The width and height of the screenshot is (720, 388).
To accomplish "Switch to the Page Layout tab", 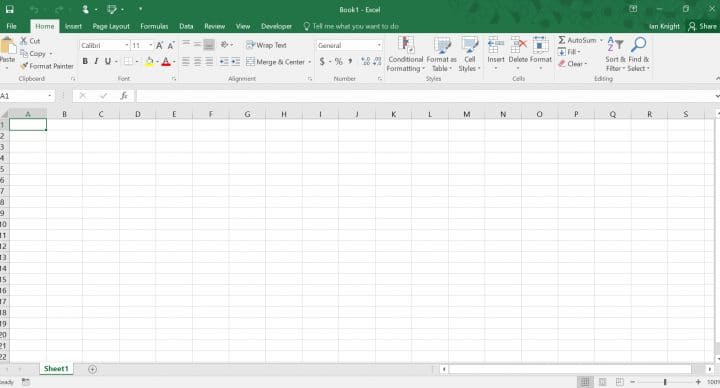I will point(111,26).
